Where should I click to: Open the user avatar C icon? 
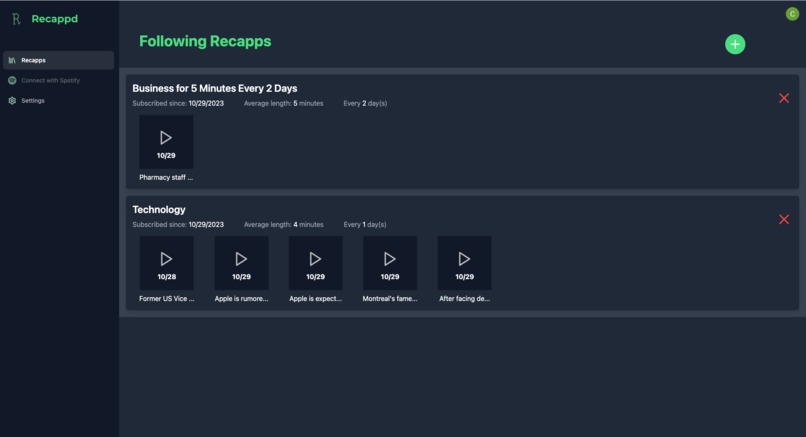click(x=792, y=14)
